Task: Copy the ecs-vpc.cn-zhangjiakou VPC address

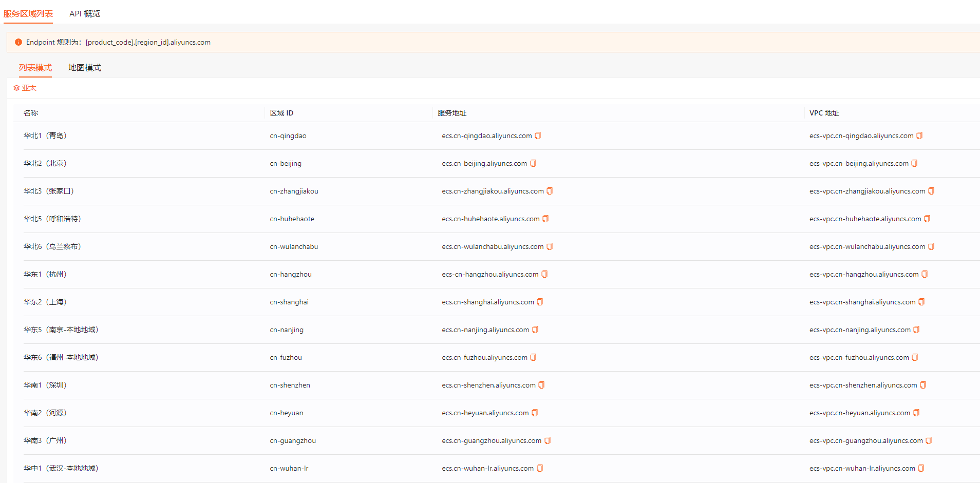Action: coord(931,191)
